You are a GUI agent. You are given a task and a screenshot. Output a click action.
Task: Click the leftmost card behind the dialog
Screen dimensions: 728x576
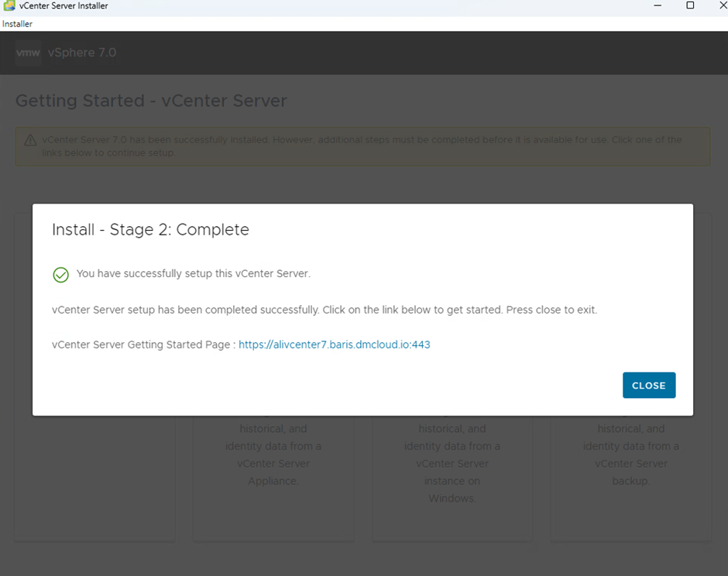click(94, 480)
